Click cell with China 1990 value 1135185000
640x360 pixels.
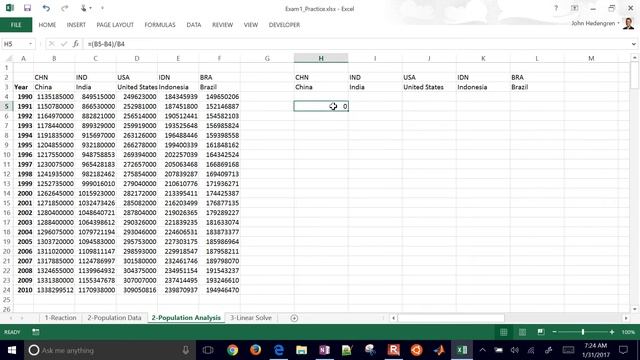click(x=54, y=97)
